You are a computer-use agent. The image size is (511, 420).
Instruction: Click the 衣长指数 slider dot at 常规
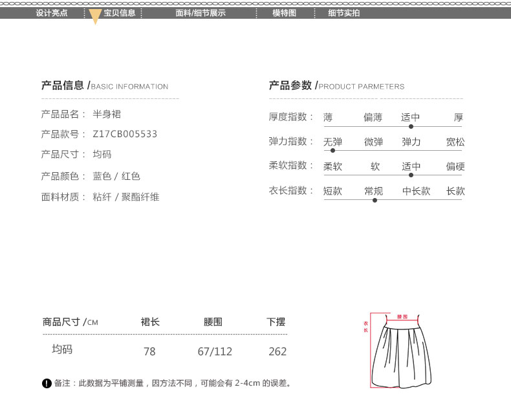374,200
